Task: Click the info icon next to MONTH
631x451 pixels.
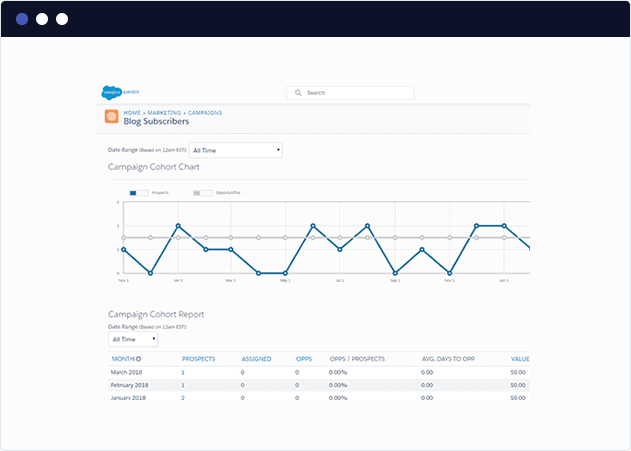Action: click(138, 359)
